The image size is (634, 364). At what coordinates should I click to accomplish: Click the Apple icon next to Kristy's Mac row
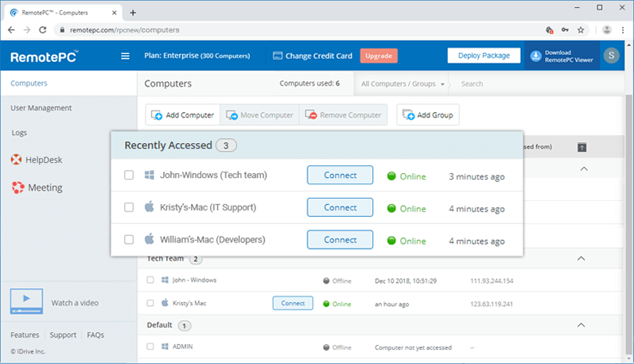(165, 303)
